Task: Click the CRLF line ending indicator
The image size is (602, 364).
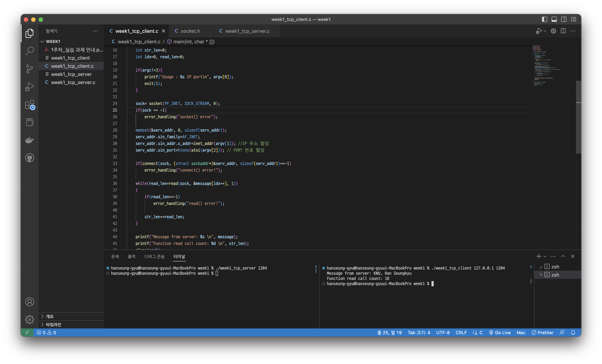Action: pyautogui.click(x=461, y=333)
